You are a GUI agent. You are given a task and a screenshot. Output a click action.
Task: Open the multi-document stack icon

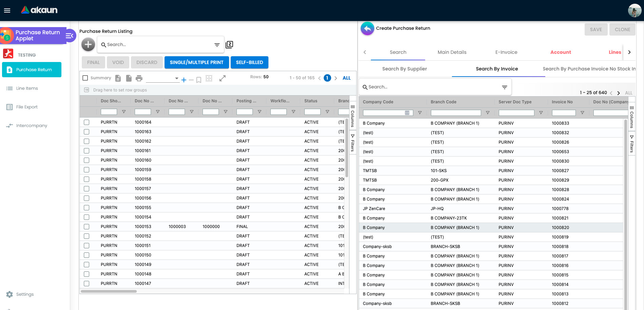tap(229, 44)
